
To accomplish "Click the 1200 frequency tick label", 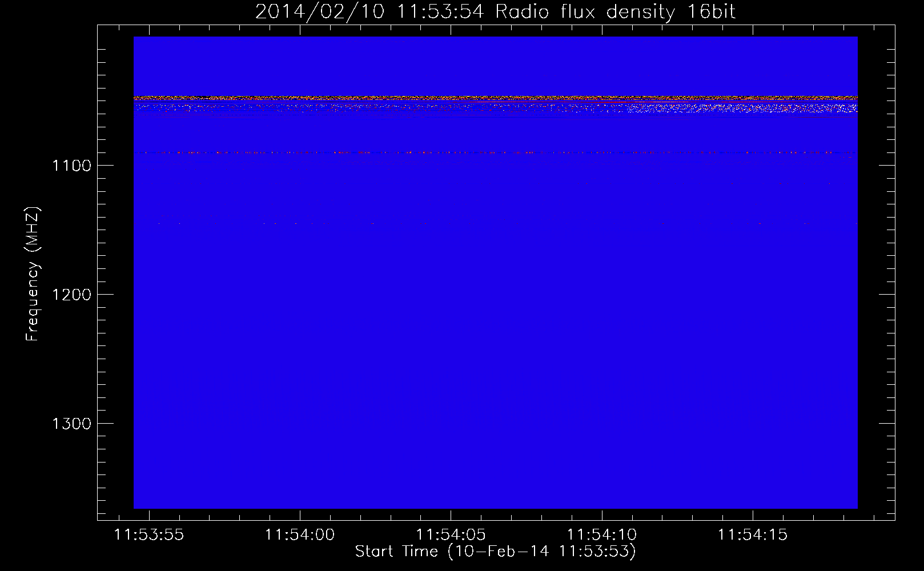I will click(x=71, y=295).
